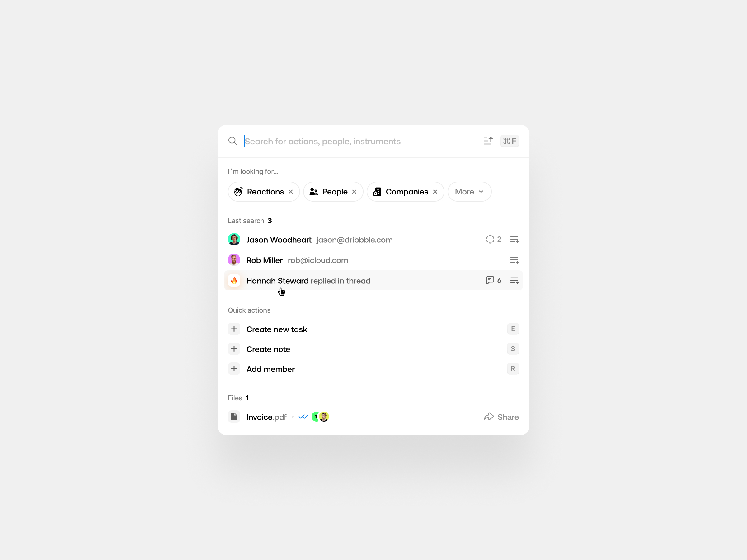This screenshot has width=747, height=560.
Task: Click the sort/filter icon top right
Action: coord(488,141)
